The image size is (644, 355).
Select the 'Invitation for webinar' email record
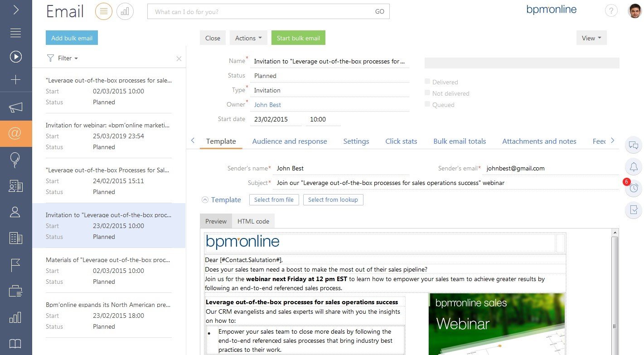[x=109, y=136]
